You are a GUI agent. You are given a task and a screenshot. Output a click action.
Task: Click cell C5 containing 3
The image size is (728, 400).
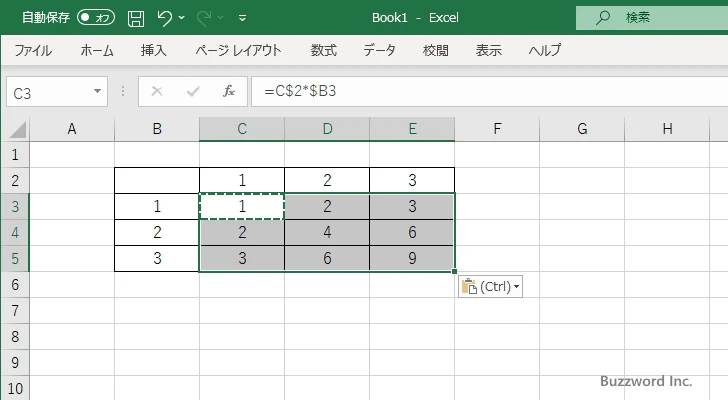[242, 258]
